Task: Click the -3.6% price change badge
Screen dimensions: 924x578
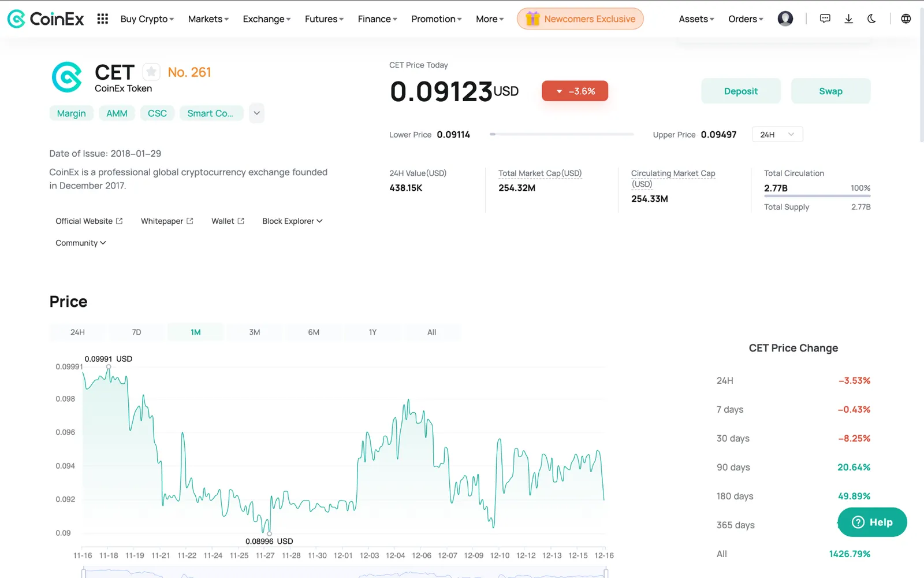Action: click(575, 91)
